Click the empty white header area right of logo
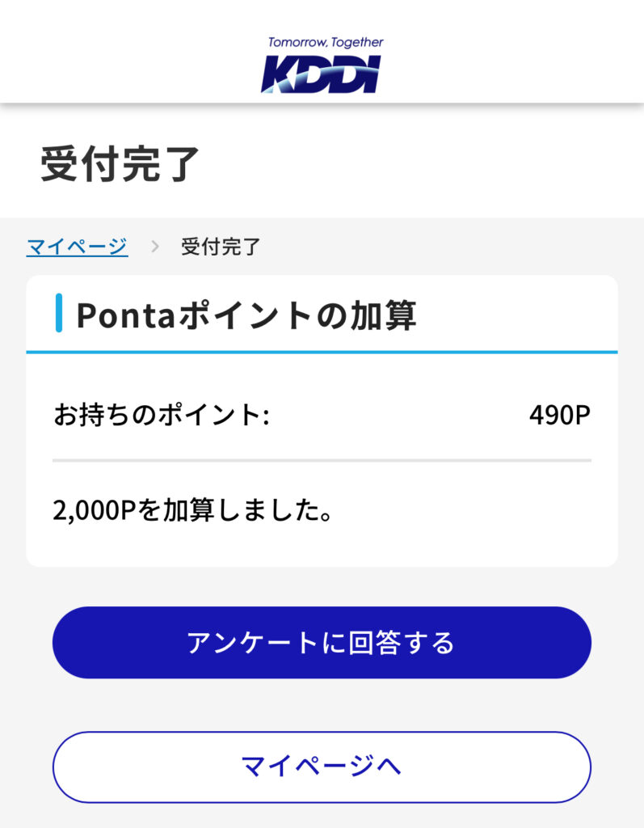The image size is (644, 828). tap(517, 57)
